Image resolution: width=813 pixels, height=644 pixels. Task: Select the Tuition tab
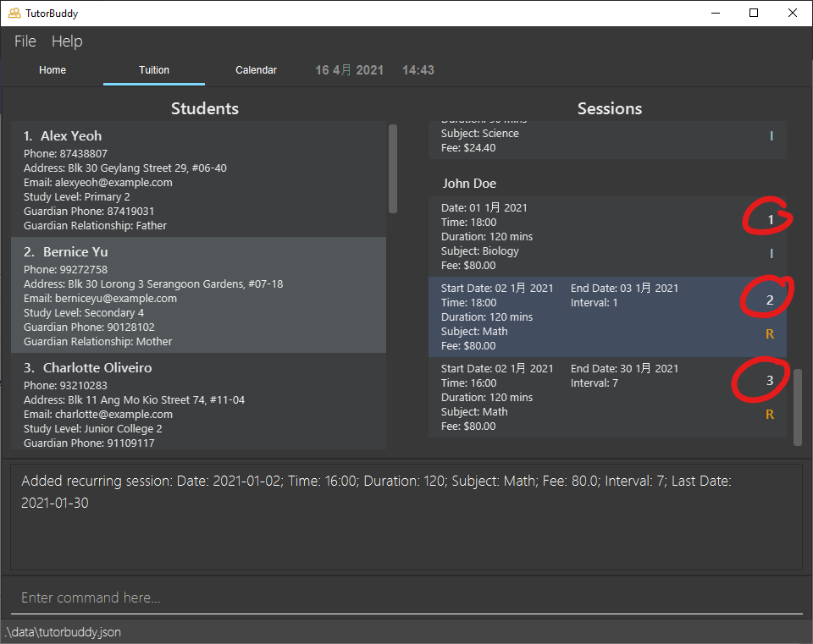coord(154,70)
